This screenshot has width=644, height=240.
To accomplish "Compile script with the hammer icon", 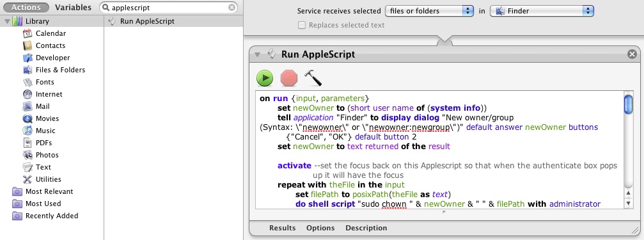I will [x=313, y=77].
